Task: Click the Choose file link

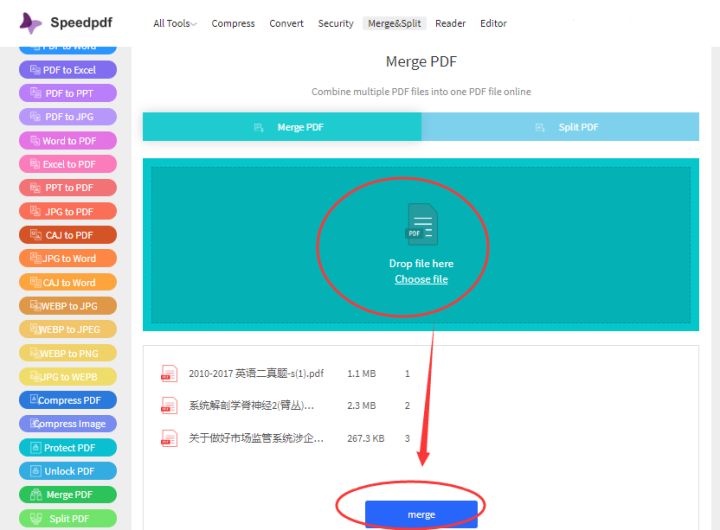Action: tap(421, 279)
